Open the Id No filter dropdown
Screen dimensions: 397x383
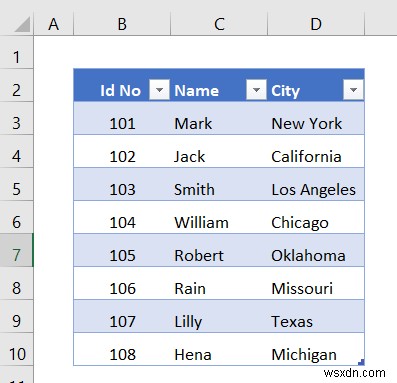(x=159, y=90)
